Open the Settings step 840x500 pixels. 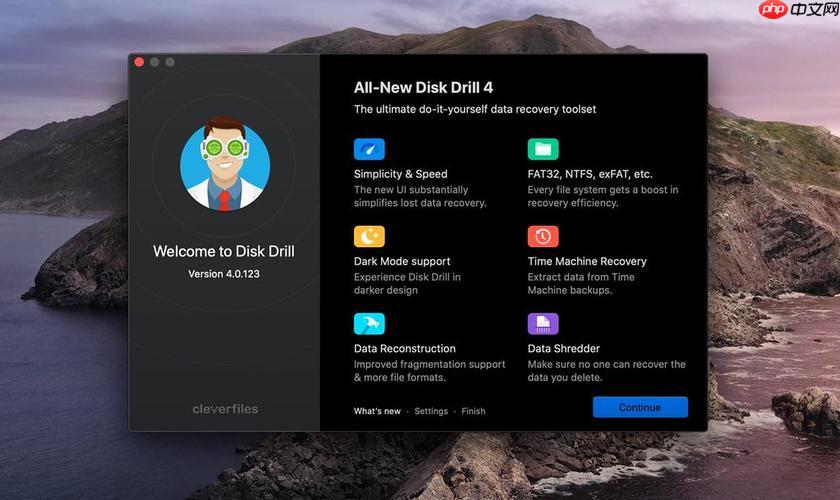tap(431, 411)
